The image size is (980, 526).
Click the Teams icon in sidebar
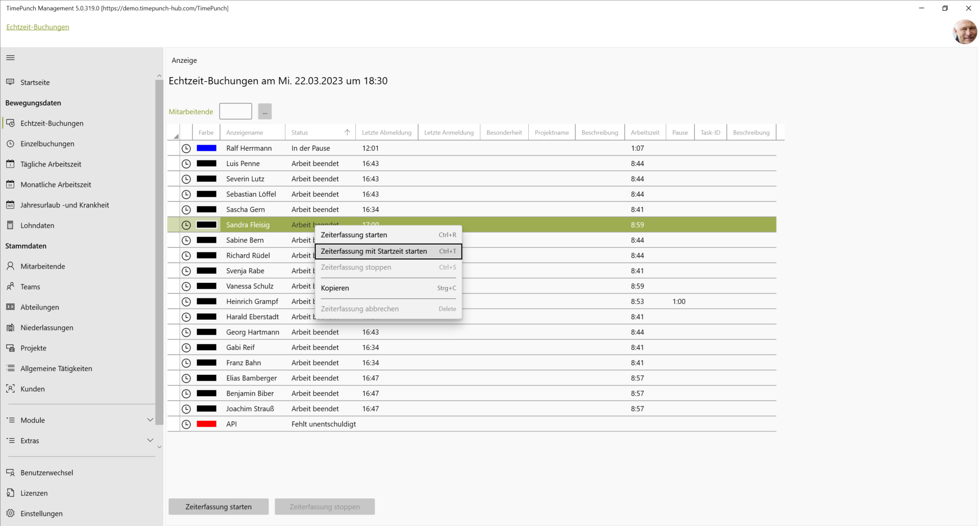pos(10,286)
